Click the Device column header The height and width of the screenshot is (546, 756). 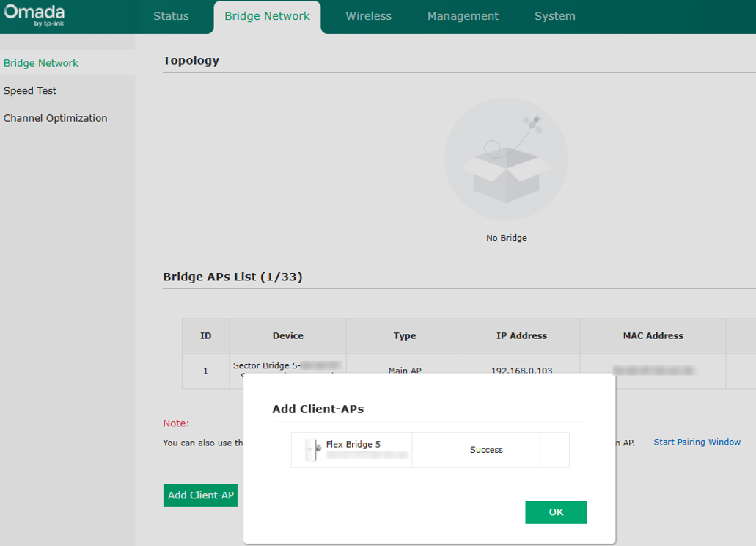pos(288,335)
